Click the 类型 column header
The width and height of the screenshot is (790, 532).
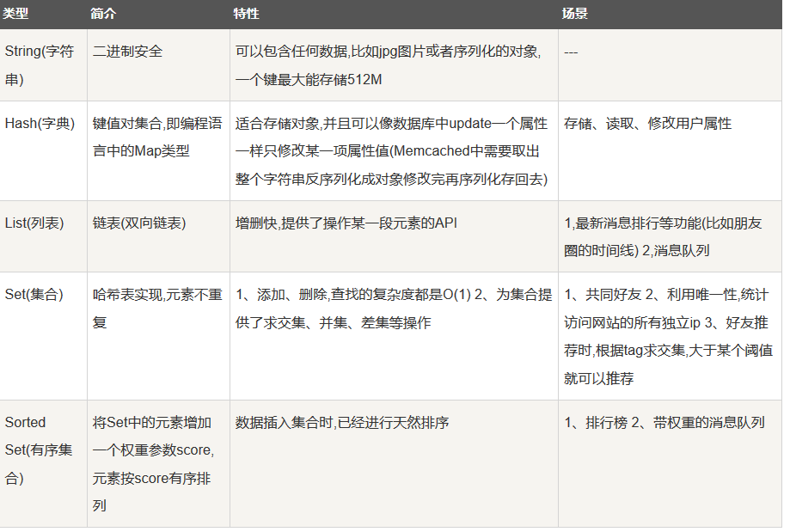(x=43, y=14)
